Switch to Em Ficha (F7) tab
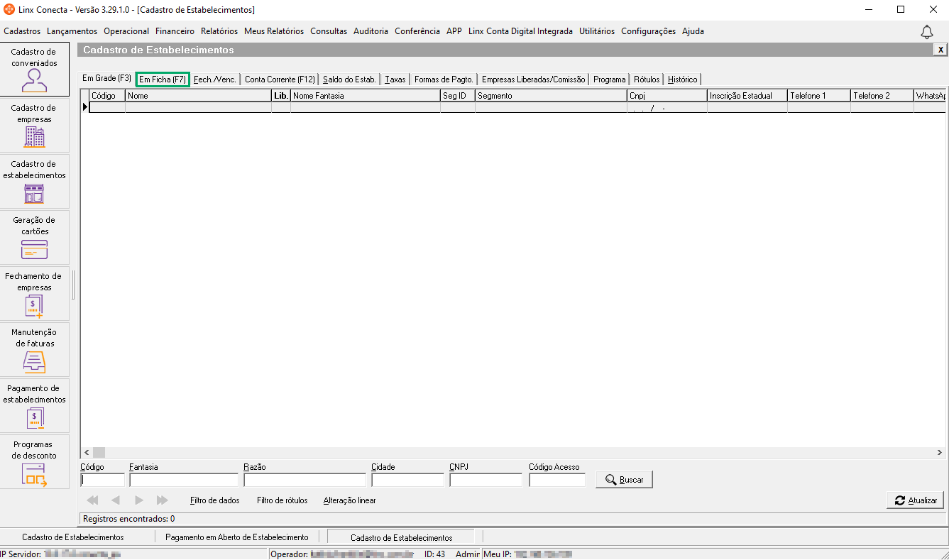 [163, 79]
